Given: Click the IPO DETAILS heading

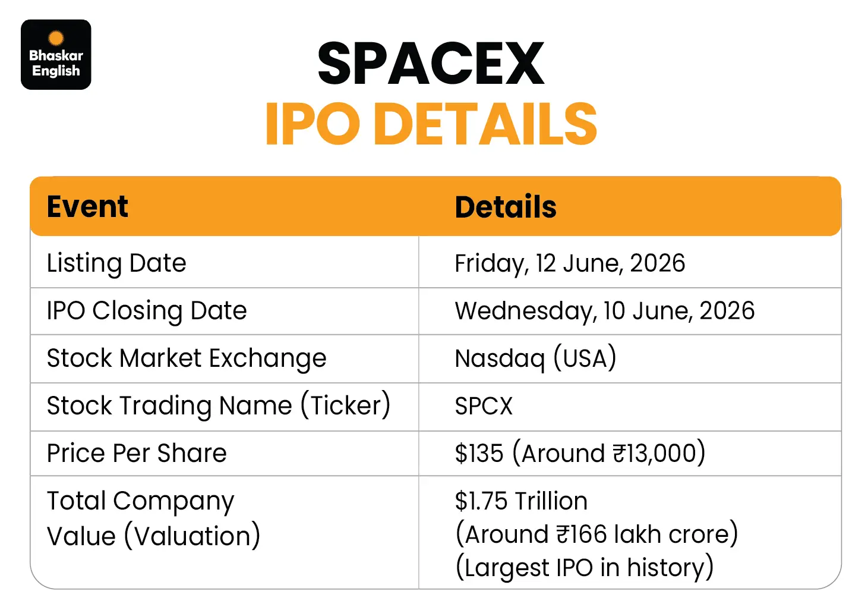Looking at the screenshot, I should point(431,124).
